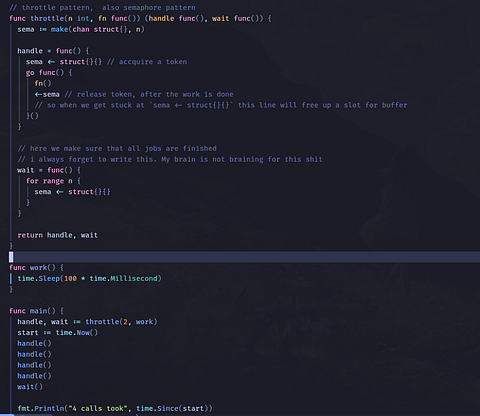Click the work function name in "func work()"

point(38,268)
